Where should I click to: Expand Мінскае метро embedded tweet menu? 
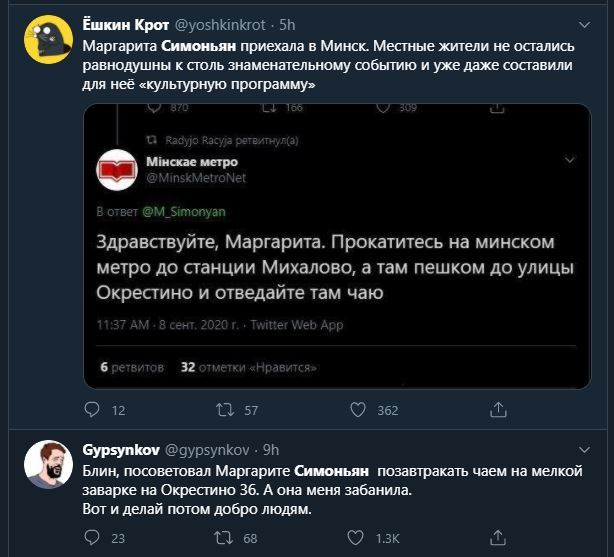coord(570,160)
